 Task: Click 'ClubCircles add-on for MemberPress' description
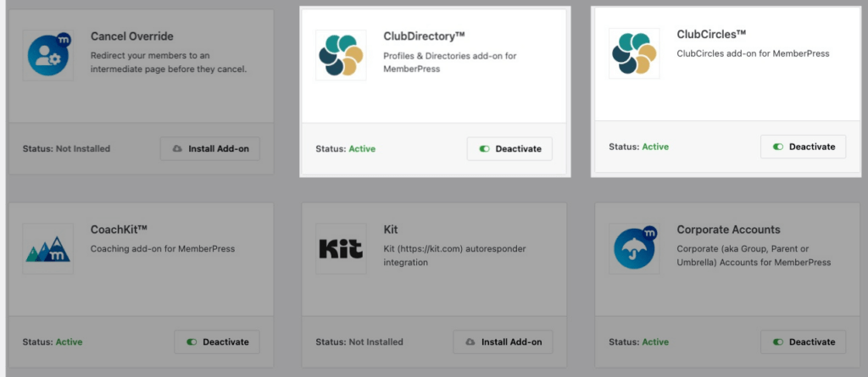coord(754,53)
